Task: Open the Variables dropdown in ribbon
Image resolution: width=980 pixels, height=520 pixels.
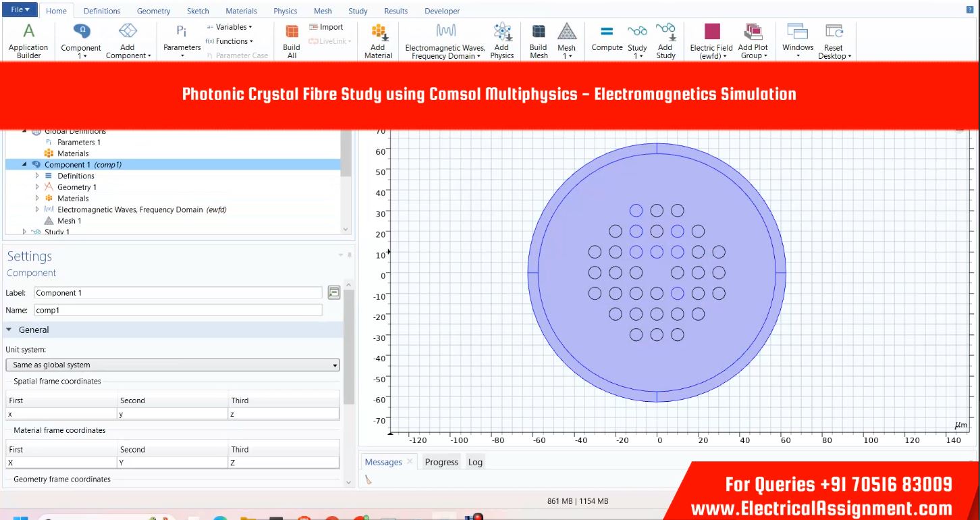Action: (x=229, y=27)
